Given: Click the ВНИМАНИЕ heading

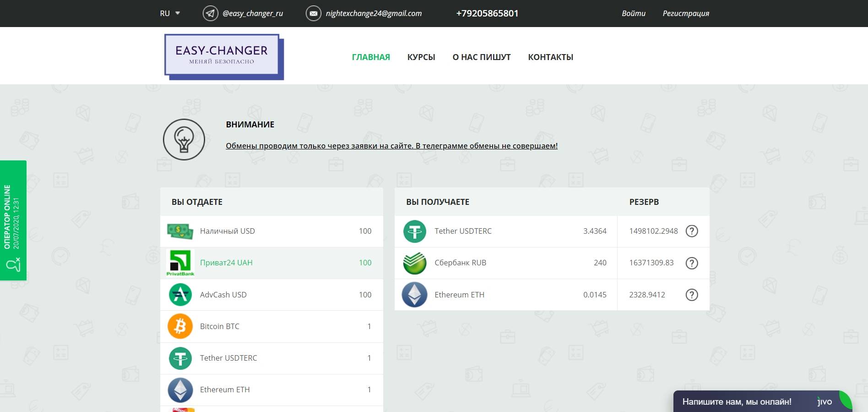Looking at the screenshot, I should tap(250, 125).
